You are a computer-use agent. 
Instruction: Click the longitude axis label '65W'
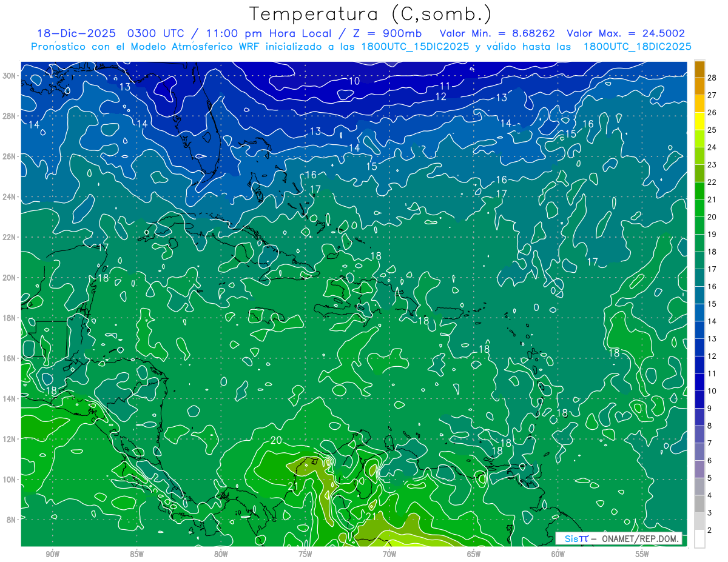(x=474, y=554)
